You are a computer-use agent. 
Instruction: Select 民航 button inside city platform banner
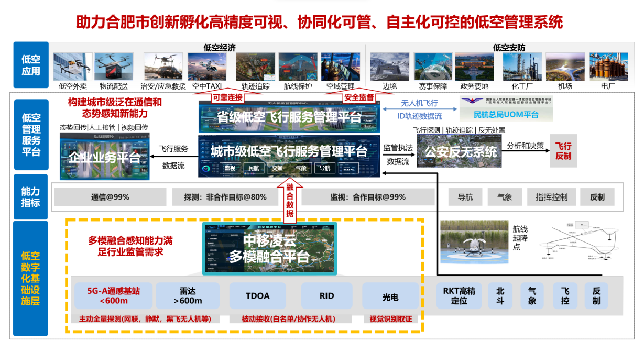(x=254, y=168)
